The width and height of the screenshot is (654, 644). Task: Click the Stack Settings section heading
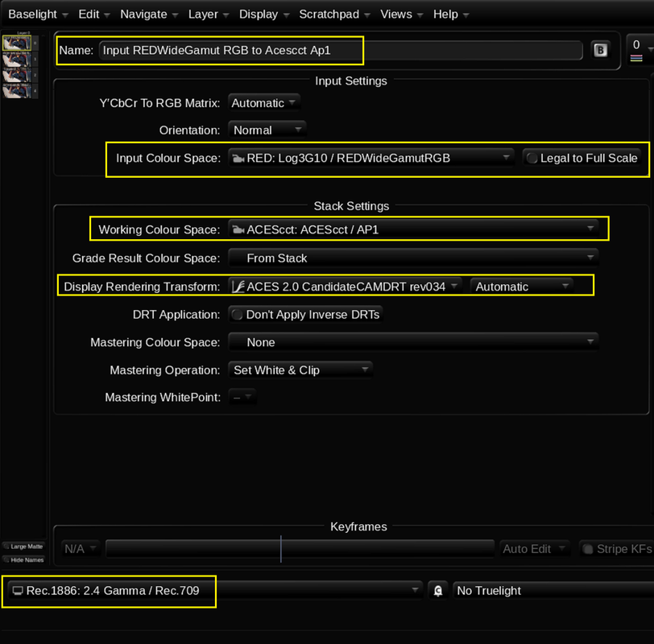351,206
